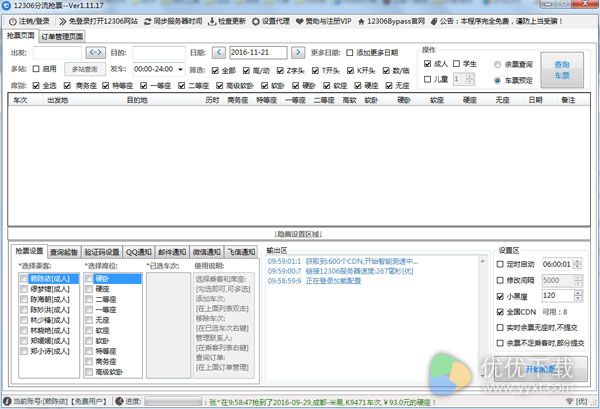The width and height of the screenshot is (600, 409).
Task: Enable 添加更多日期 checkbox
Action: pos(349,53)
